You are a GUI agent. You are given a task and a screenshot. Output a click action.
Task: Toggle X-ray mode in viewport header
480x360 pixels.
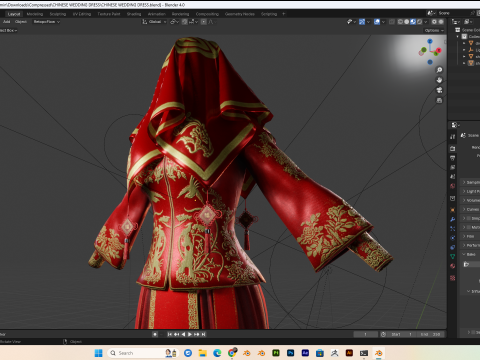392,22
